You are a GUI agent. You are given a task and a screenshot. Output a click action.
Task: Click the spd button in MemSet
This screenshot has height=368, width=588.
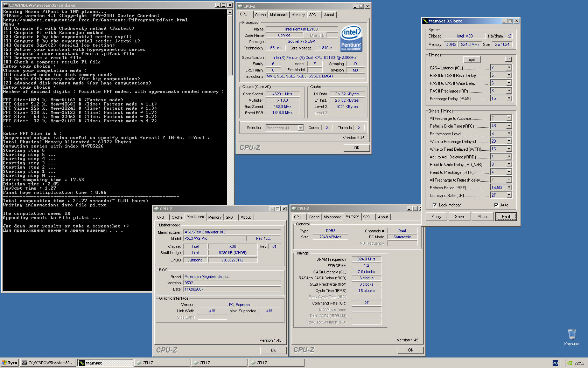click(x=472, y=60)
